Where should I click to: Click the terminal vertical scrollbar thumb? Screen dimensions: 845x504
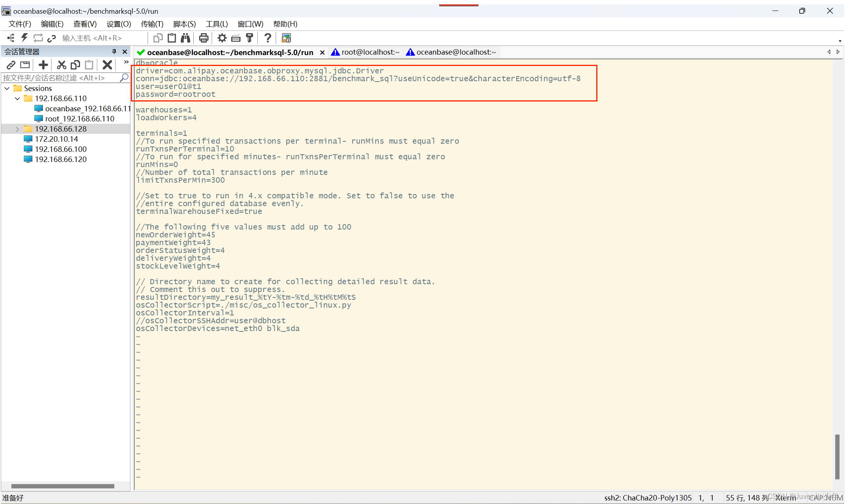pyautogui.click(x=837, y=456)
